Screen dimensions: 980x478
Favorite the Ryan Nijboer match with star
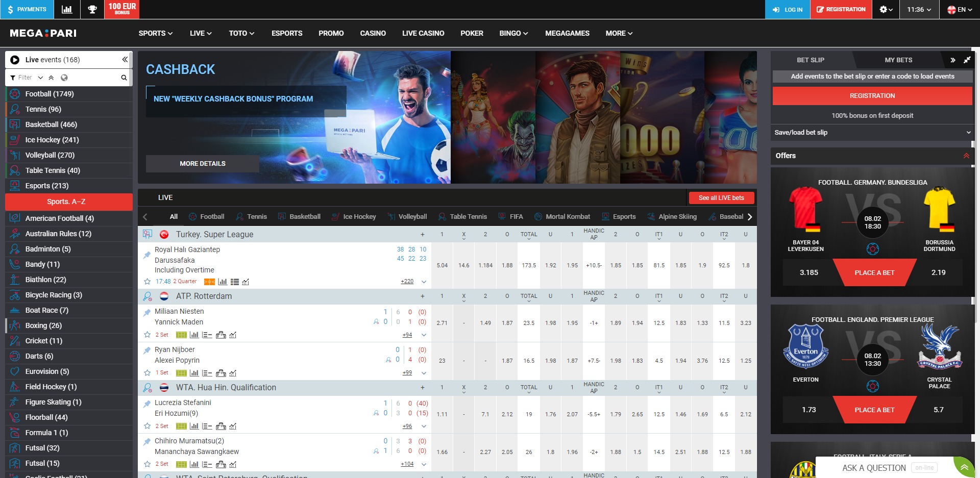click(x=148, y=373)
